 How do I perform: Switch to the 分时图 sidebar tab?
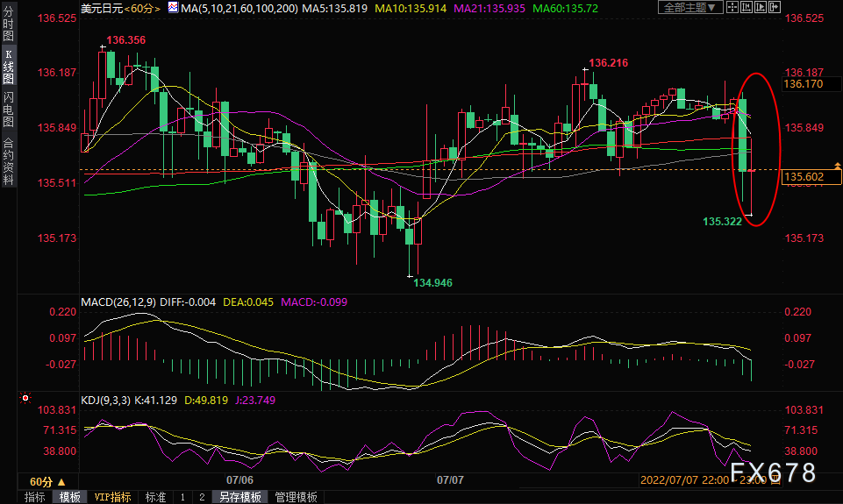click(x=8, y=25)
